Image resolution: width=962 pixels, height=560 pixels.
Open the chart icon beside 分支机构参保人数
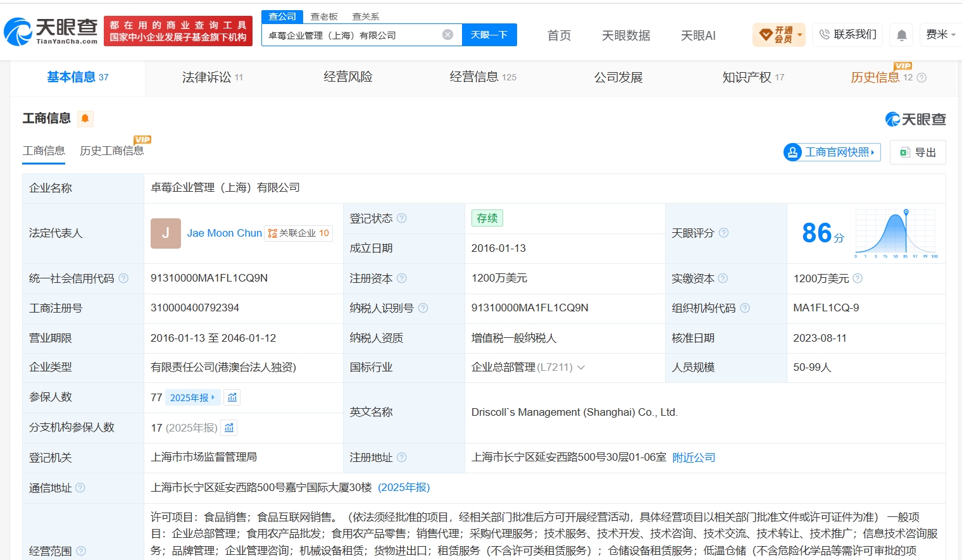point(229,428)
